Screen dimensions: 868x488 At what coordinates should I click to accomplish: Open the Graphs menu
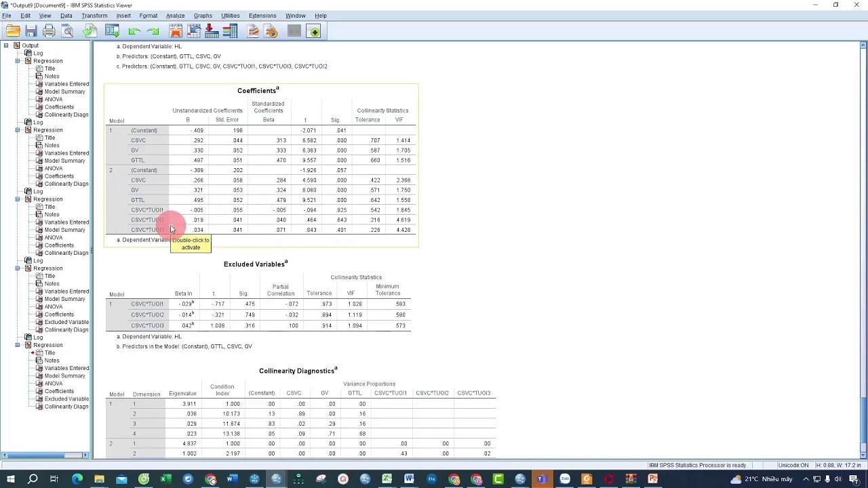tap(203, 16)
